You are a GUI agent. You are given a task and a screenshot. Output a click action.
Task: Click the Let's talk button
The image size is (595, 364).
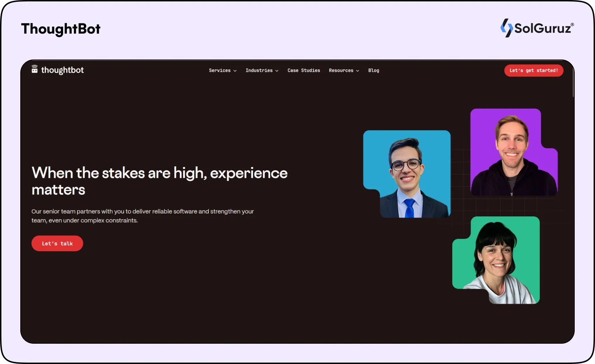57,243
